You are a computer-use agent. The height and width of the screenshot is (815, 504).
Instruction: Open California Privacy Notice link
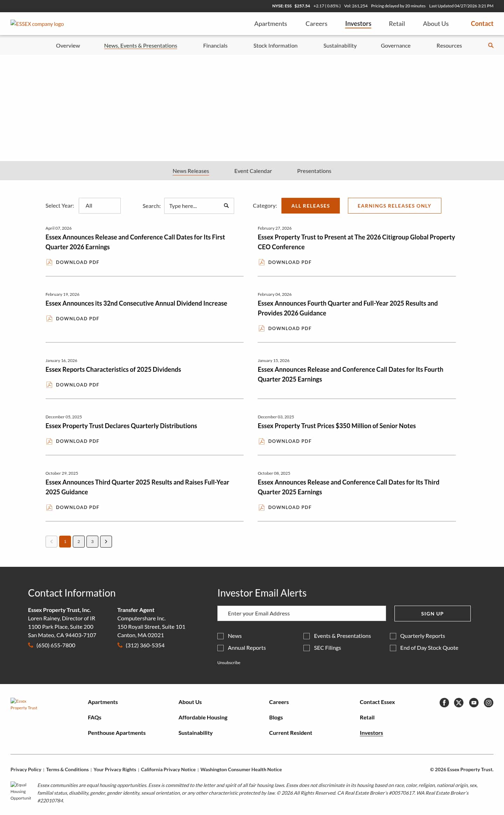click(168, 769)
